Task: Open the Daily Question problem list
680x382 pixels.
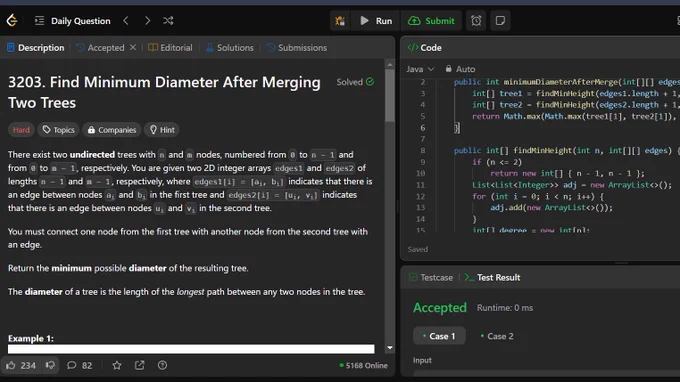Action: point(73,21)
